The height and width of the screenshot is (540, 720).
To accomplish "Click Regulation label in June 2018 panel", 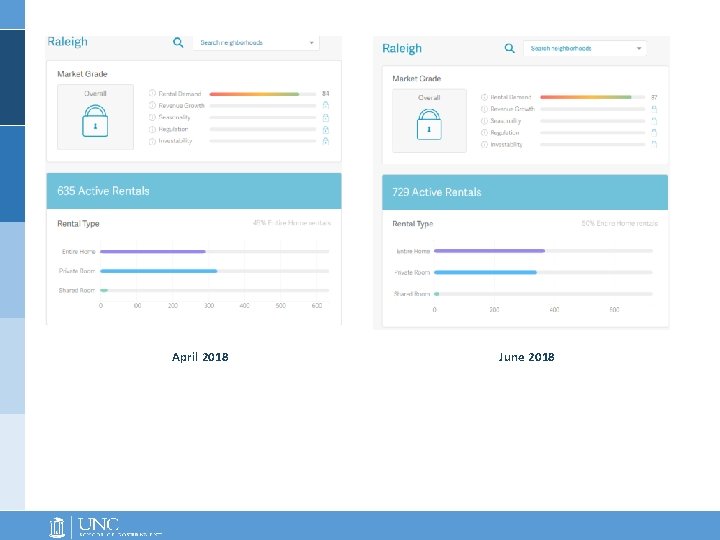I will (x=505, y=133).
